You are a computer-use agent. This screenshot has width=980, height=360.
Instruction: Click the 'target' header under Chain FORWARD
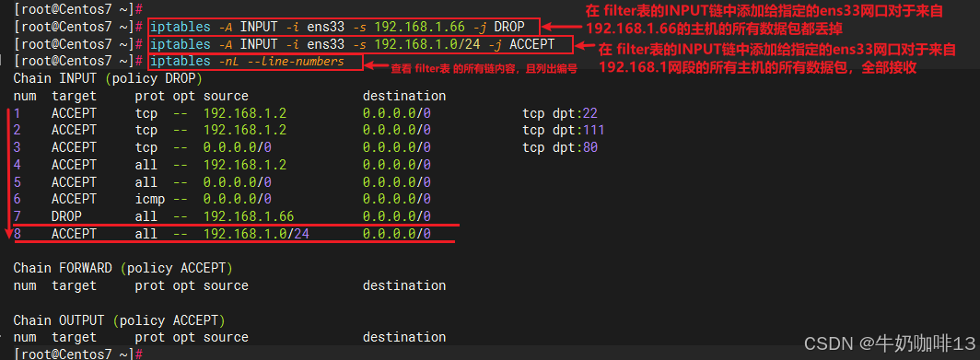(74, 285)
